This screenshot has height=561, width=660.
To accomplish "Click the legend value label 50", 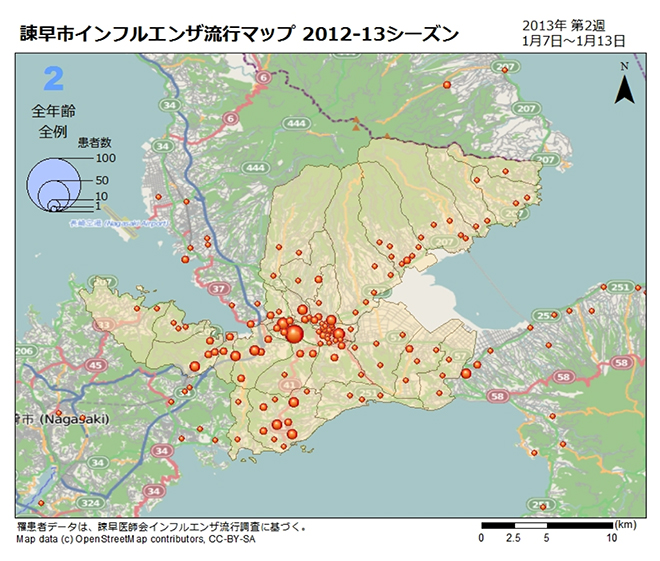I will click(102, 180).
